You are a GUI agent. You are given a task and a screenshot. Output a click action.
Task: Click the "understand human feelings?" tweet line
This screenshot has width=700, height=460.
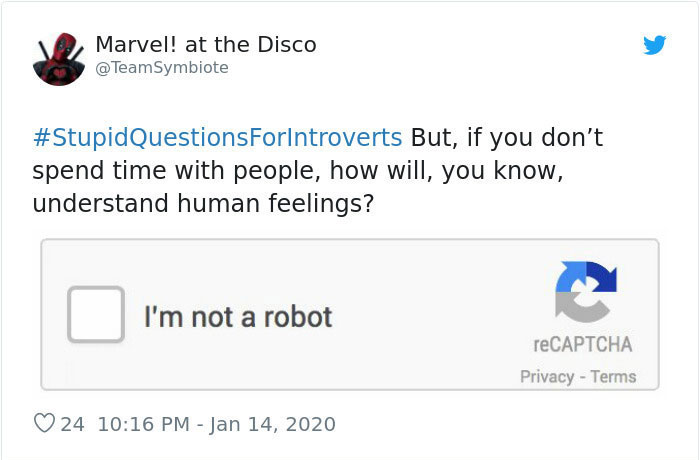click(x=203, y=203)
